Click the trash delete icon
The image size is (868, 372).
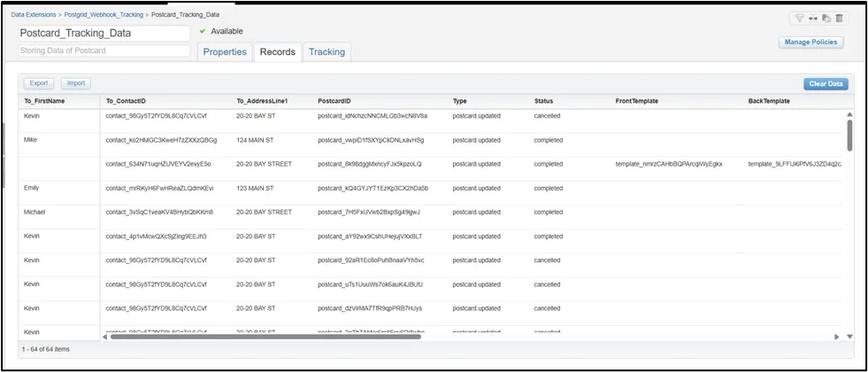click(839, 18)
